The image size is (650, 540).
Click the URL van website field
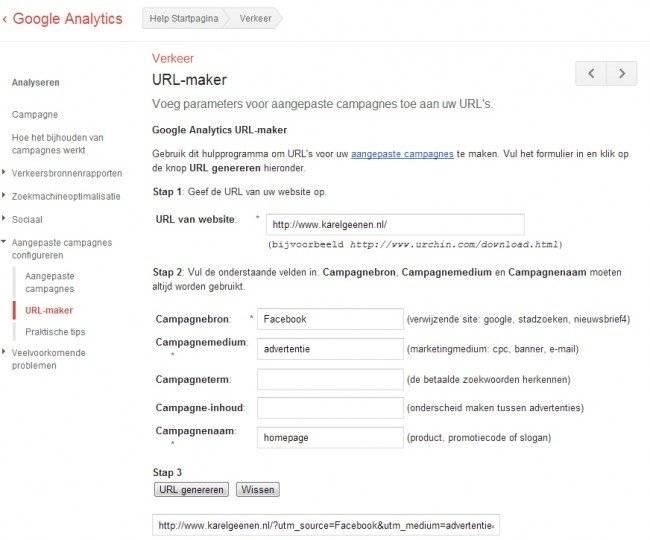tap(395, 225)
